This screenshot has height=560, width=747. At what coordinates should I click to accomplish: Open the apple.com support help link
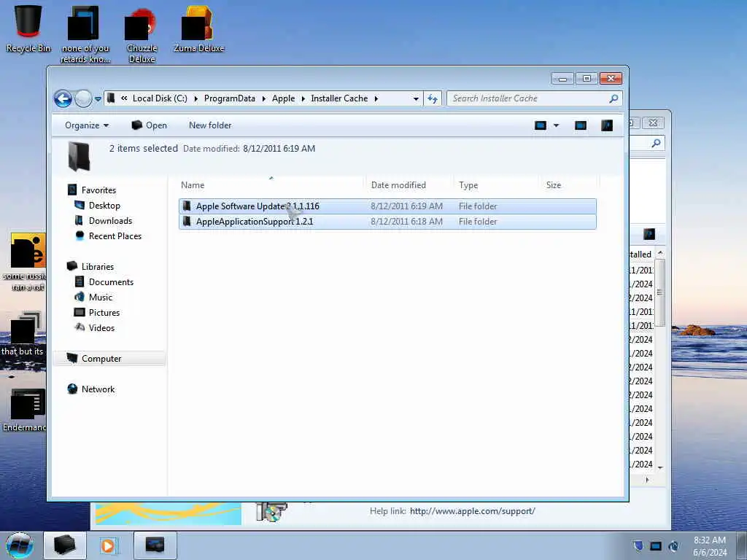pos(472,511)
